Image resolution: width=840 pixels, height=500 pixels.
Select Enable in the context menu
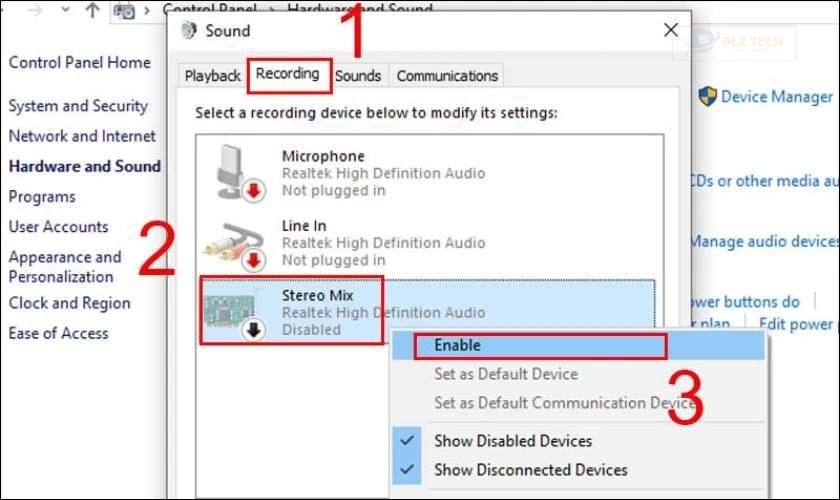[x=458, y=345]
